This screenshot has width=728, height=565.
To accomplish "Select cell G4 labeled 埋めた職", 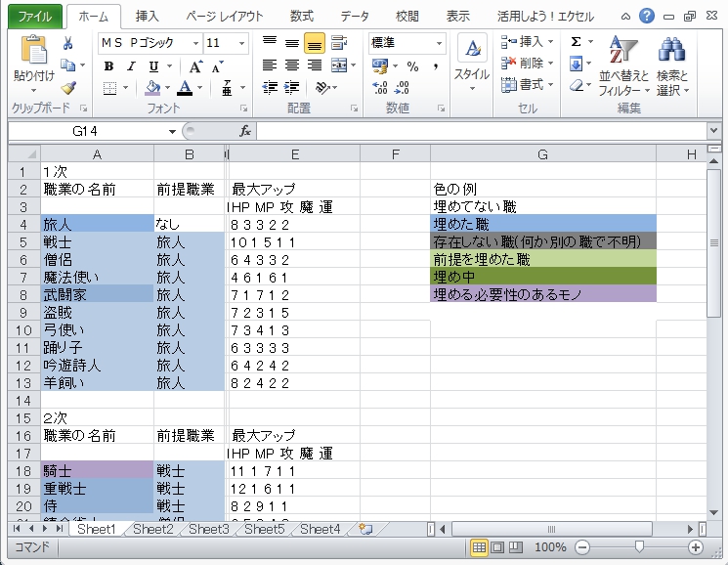I will click(x=542, y=224).
